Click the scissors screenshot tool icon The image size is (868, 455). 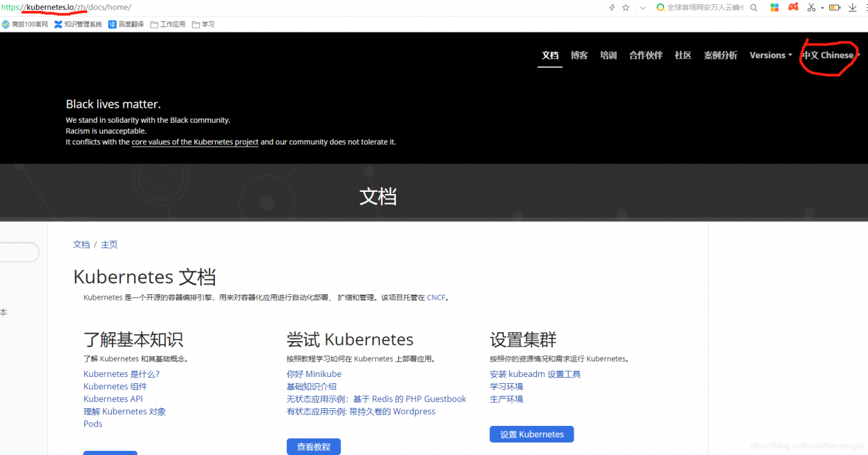coord(811,7)
